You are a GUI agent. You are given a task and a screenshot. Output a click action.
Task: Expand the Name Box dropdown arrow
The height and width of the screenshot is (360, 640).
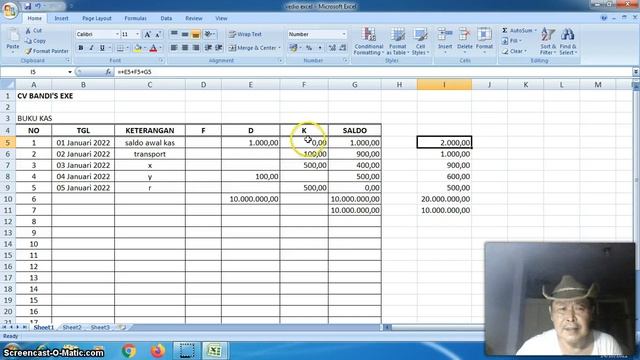(70, 72)
